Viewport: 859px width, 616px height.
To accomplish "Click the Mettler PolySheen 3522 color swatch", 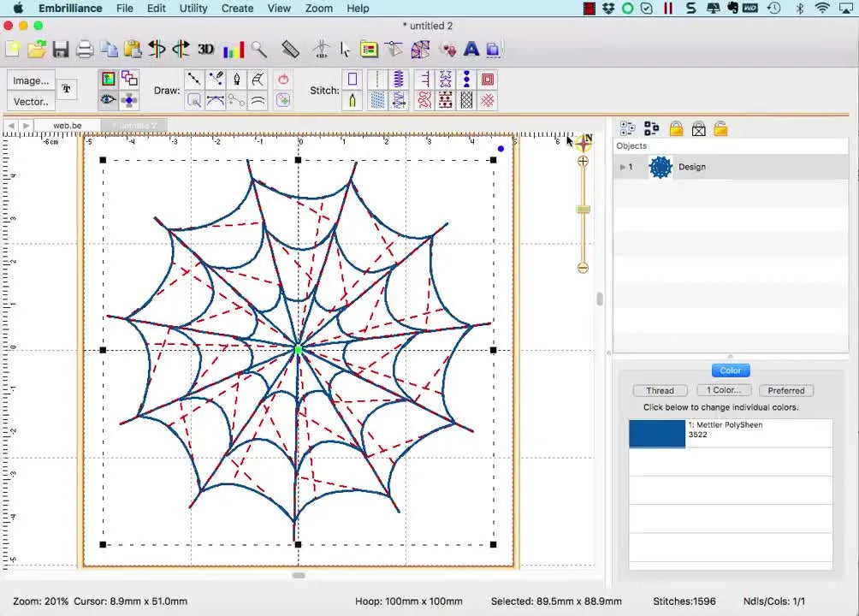I will (656, 434).
